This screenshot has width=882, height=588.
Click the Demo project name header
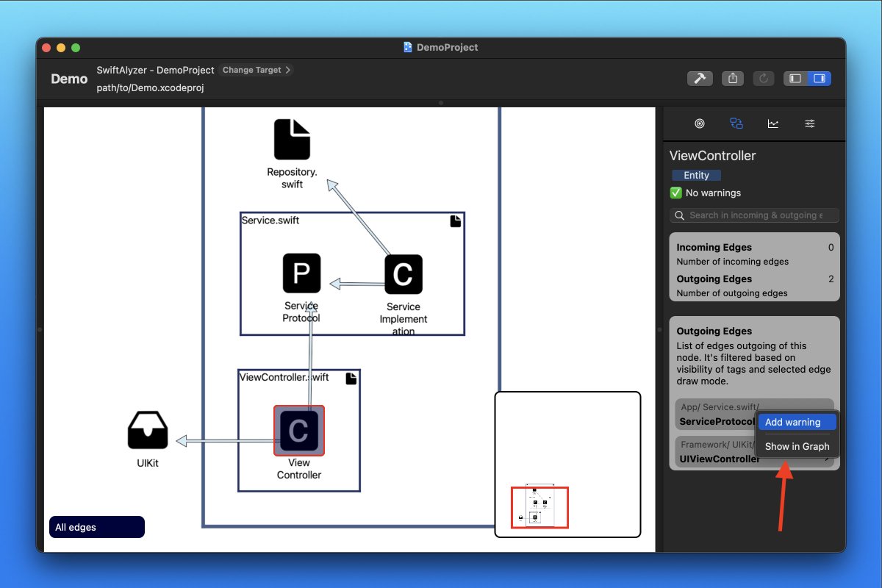tap(69, 79)
